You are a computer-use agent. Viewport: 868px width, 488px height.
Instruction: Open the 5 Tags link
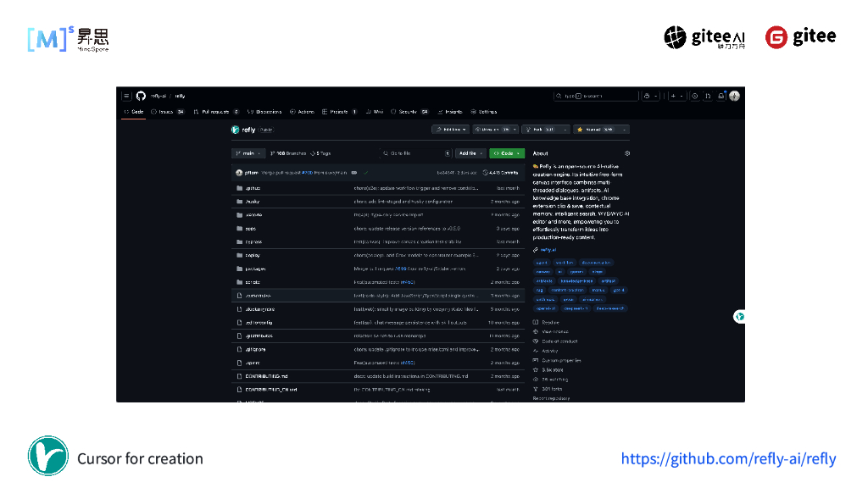pyautogui.click(x=320, y=153)
